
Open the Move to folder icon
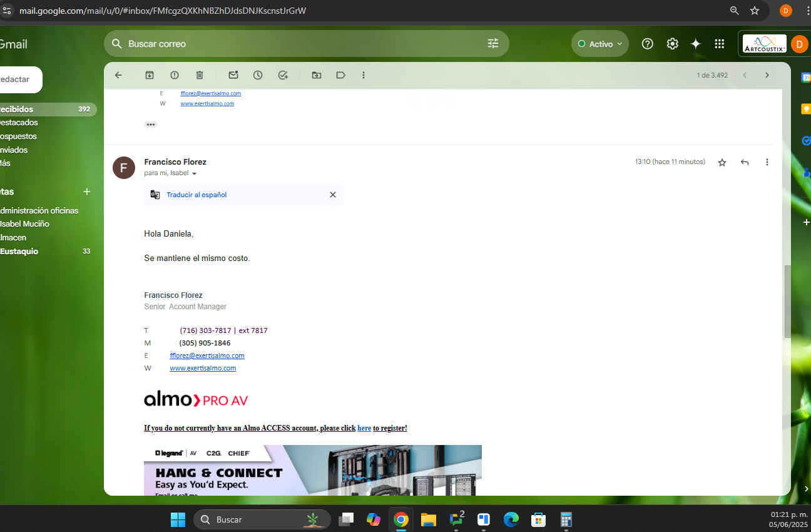pos(317,75)
